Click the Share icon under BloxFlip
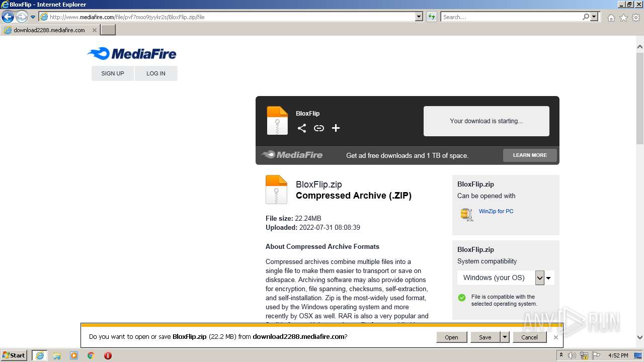Viewport: 644px width, 362px height. [302, 128]
